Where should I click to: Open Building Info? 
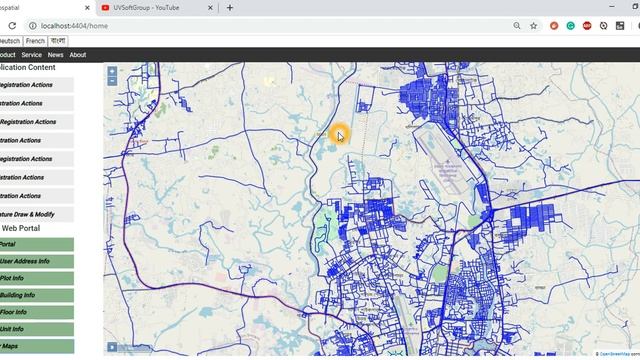(37, 295)
